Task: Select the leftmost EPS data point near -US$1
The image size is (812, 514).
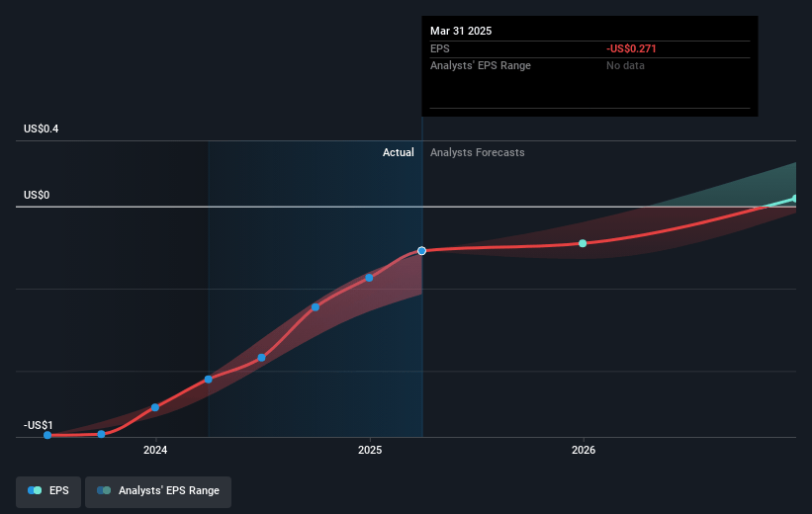Action: pyautogui.click(x=47, y=435)
